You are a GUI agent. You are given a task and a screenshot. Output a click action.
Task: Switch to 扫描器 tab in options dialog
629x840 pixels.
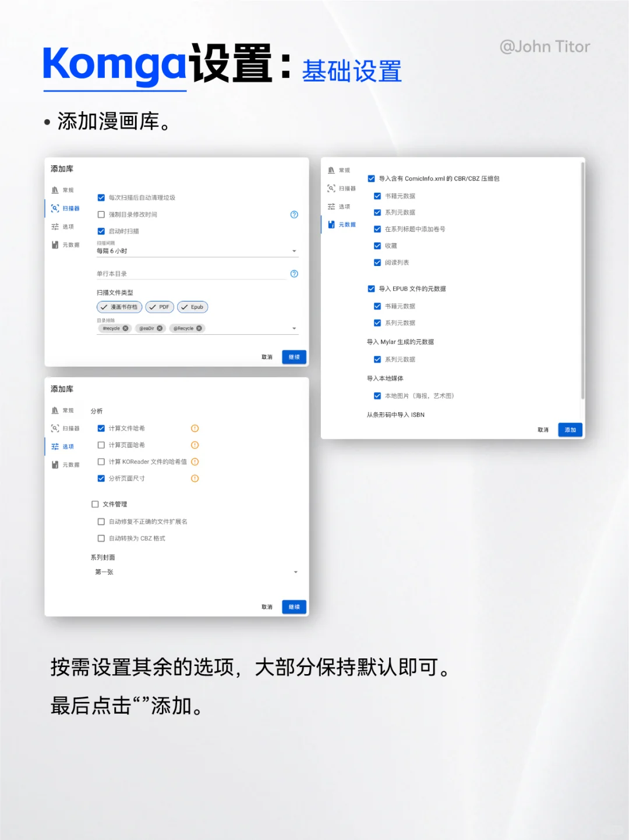coord(65,428)
